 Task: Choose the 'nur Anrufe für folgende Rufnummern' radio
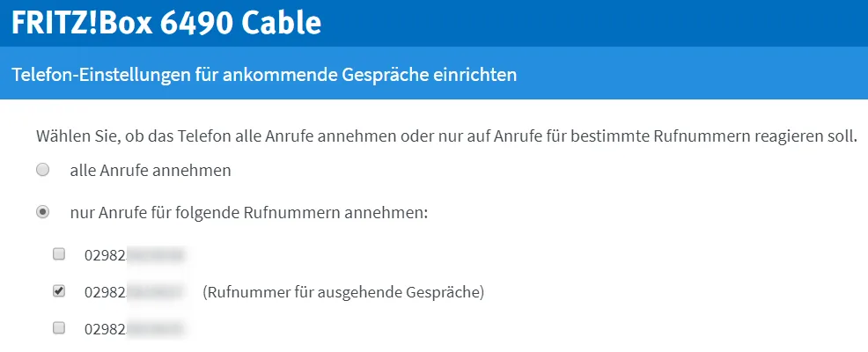tap(42, 213)
